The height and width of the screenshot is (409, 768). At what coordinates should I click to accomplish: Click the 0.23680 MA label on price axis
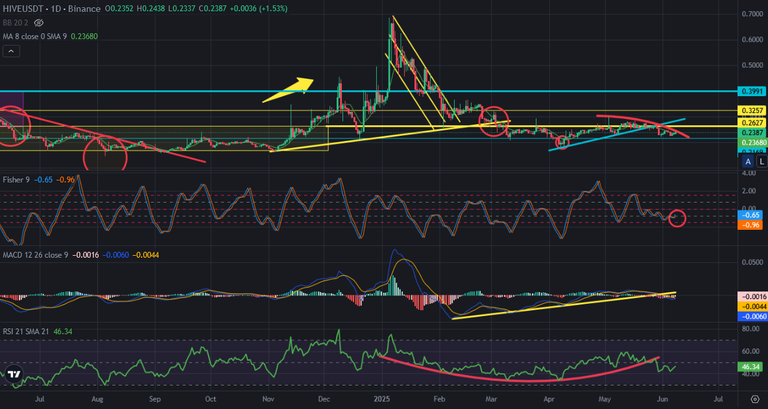coord(751,143)
